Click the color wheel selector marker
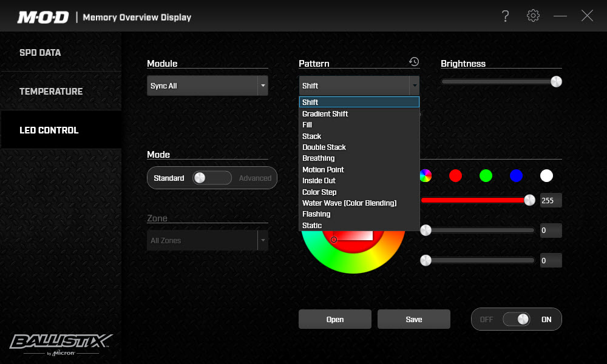This screenshot has width=607, height=364. (x=334, y=240)
